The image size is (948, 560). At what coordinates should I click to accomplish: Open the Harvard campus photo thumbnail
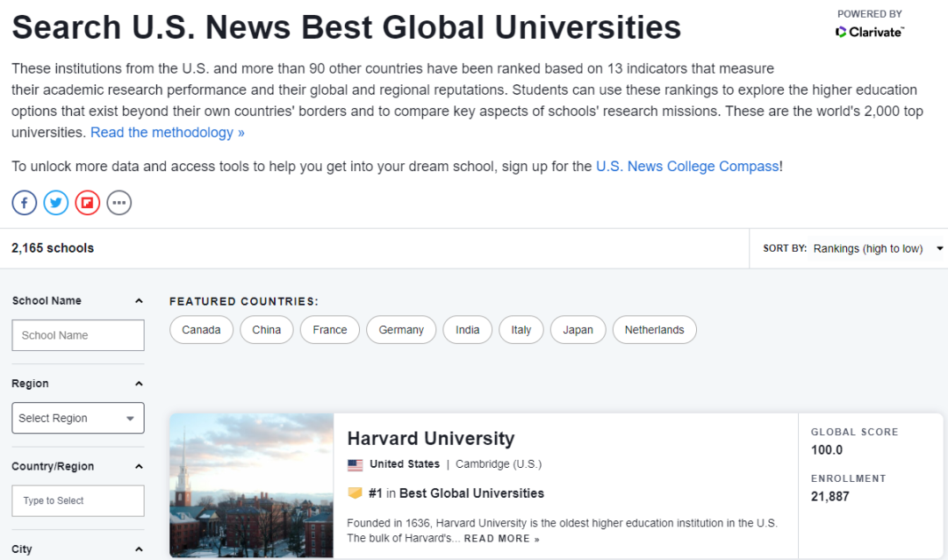tap(252, 485)
